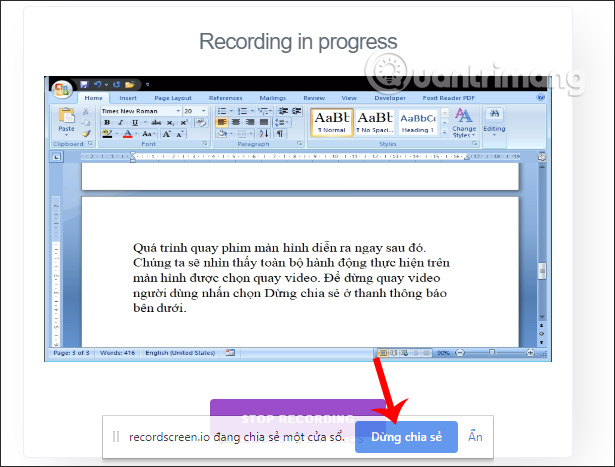Open the Change Styles dropdown

click(x=464, y=123)
